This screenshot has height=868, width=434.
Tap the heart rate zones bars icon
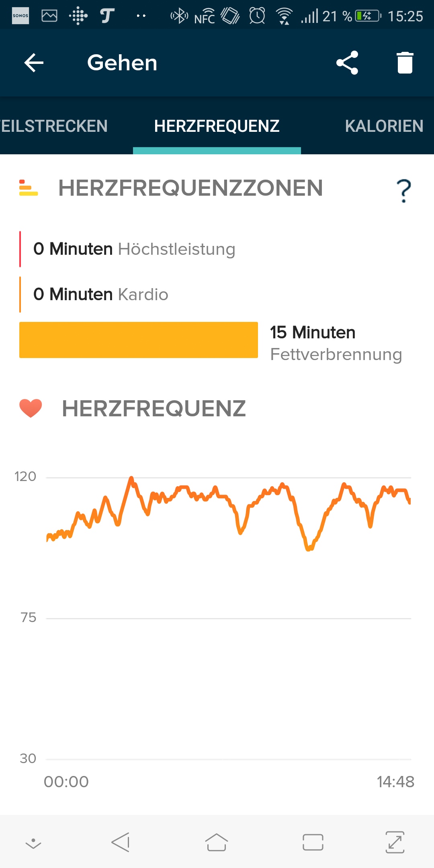point(29,188)
